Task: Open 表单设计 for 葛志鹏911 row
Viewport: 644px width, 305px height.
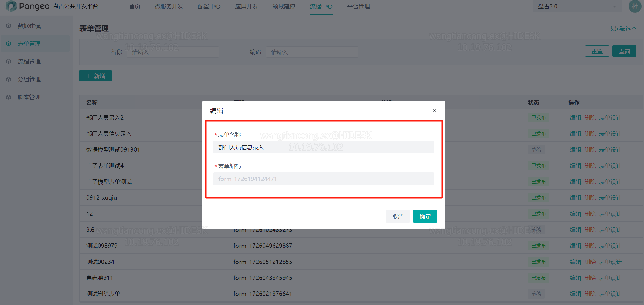Action: 610,278
